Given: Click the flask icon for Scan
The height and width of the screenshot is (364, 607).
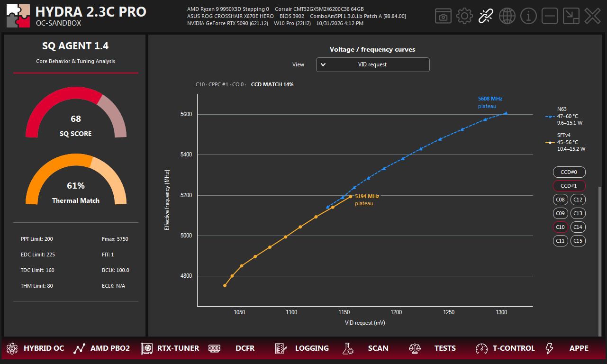Looking at the screenshot, I should coord(348,348).
